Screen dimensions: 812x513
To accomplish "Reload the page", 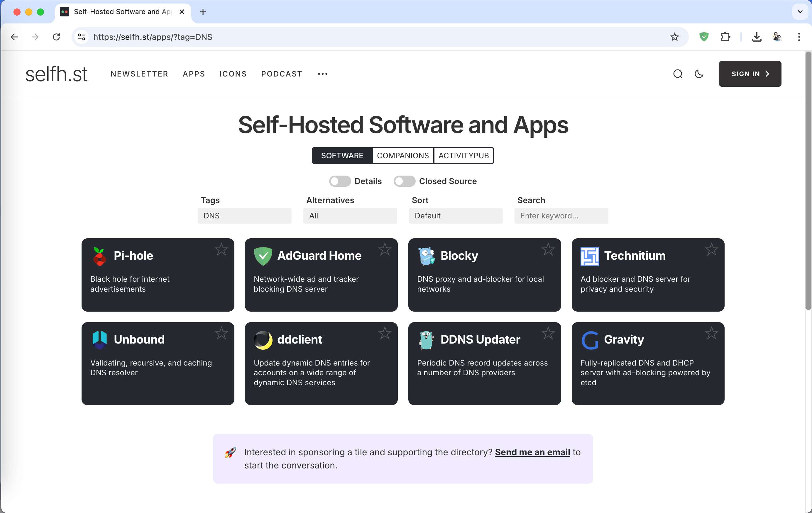I will tap(56, 37).
